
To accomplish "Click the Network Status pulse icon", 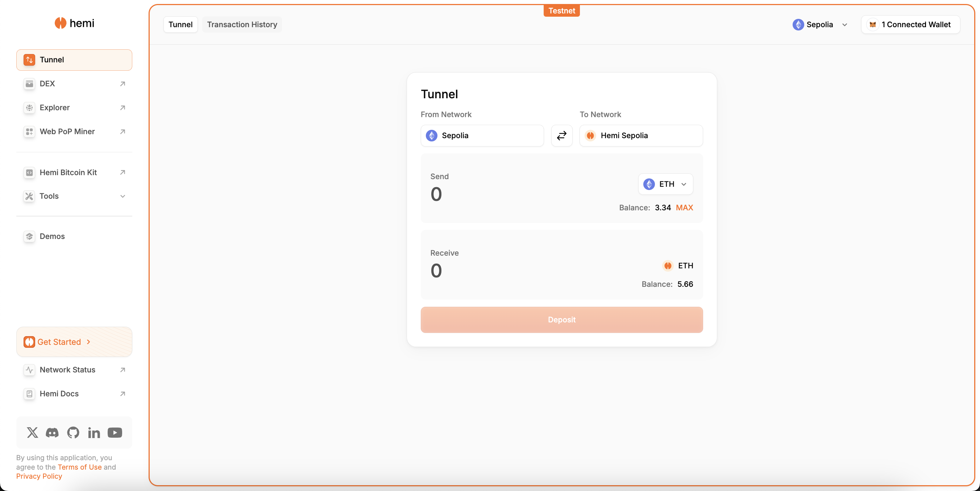I will [x=29, y=370].
